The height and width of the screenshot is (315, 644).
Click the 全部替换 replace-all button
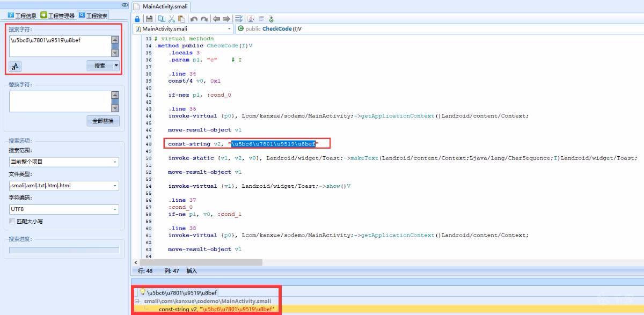pos(103,121)
